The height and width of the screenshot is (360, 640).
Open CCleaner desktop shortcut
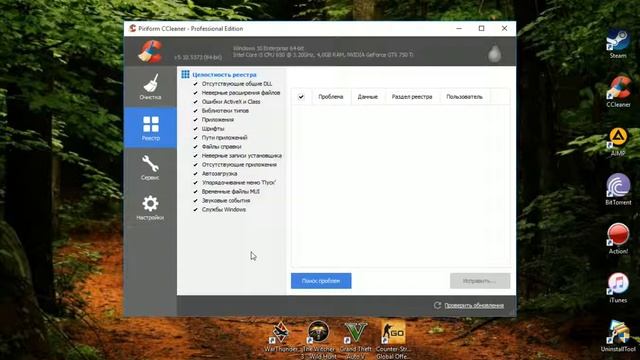click(618, 92)
